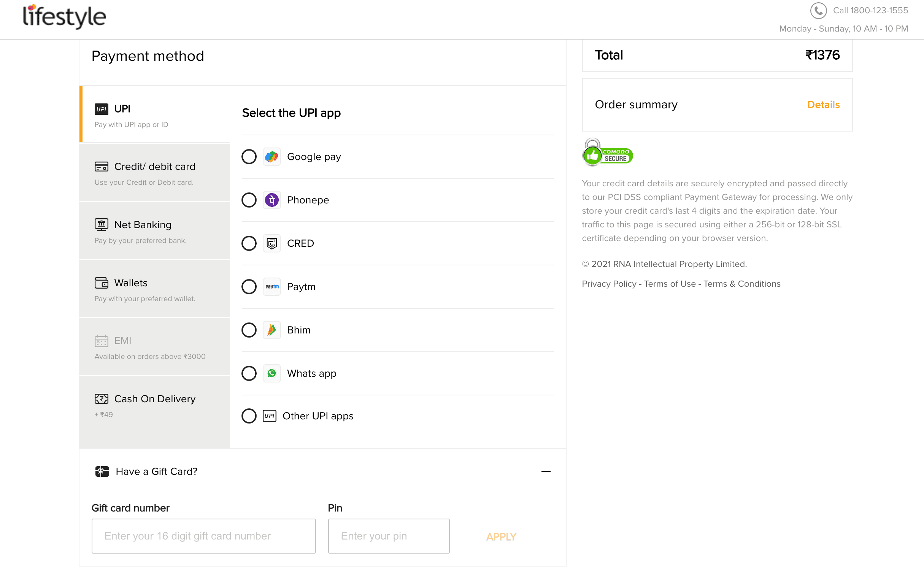Click the Google Pay app icon
Viewport: 924px width, 584px height.
tap(271, 157)
